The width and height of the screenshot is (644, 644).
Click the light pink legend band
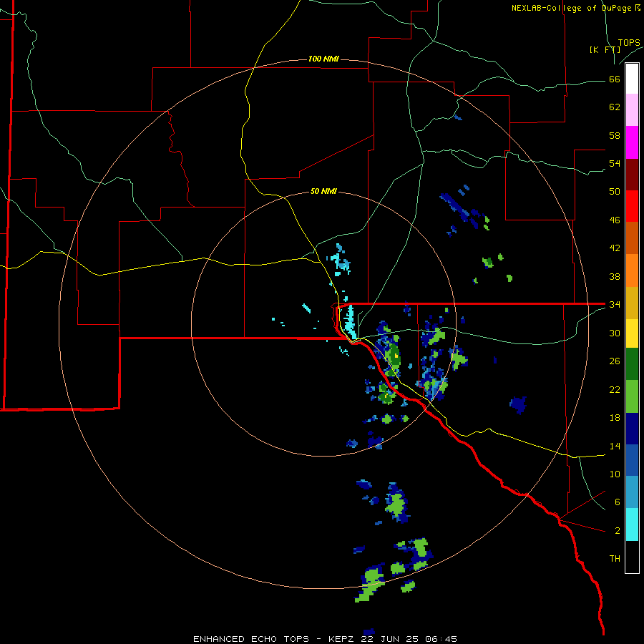pyautogui.click(x=632, y=109)
